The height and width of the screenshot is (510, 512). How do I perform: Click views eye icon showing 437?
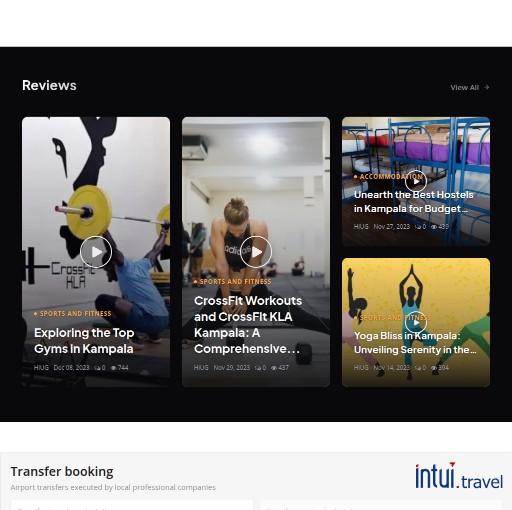(x=274, y=368)
